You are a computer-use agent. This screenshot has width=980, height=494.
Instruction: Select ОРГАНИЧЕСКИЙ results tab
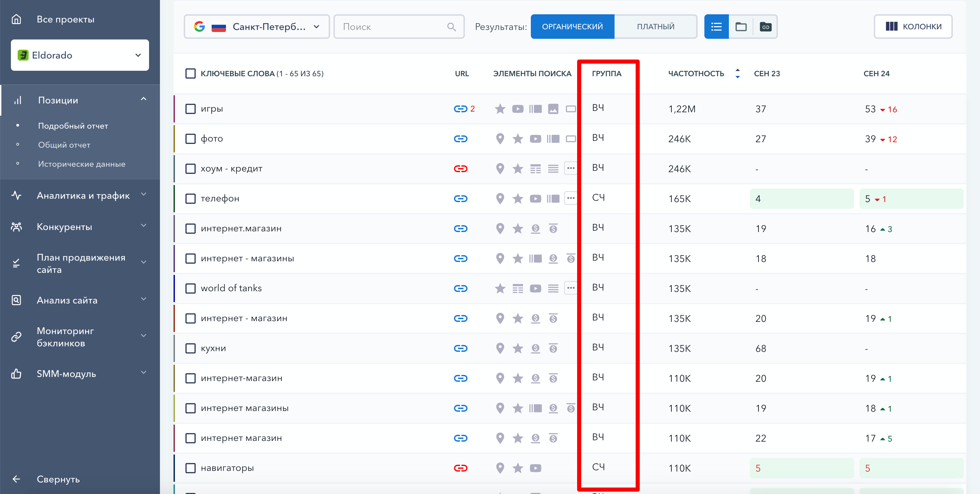(x=572, y=27)
